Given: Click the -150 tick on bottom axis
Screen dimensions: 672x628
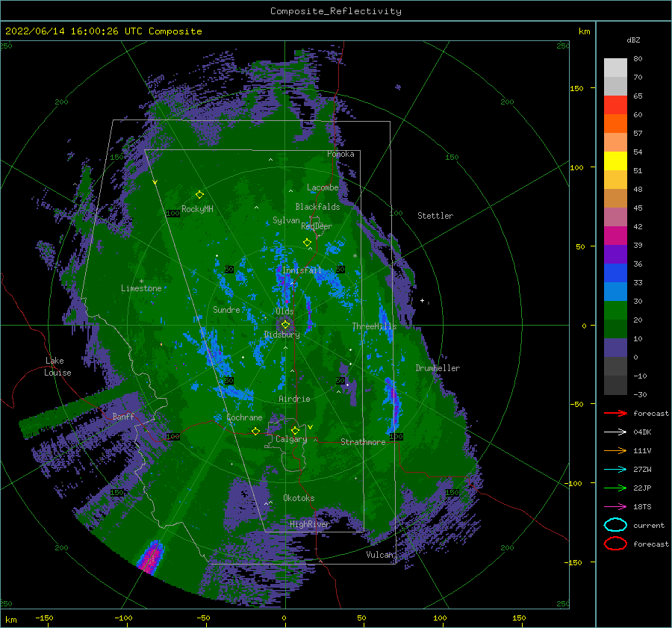Looking at the screenshot, I should [44, 618].
